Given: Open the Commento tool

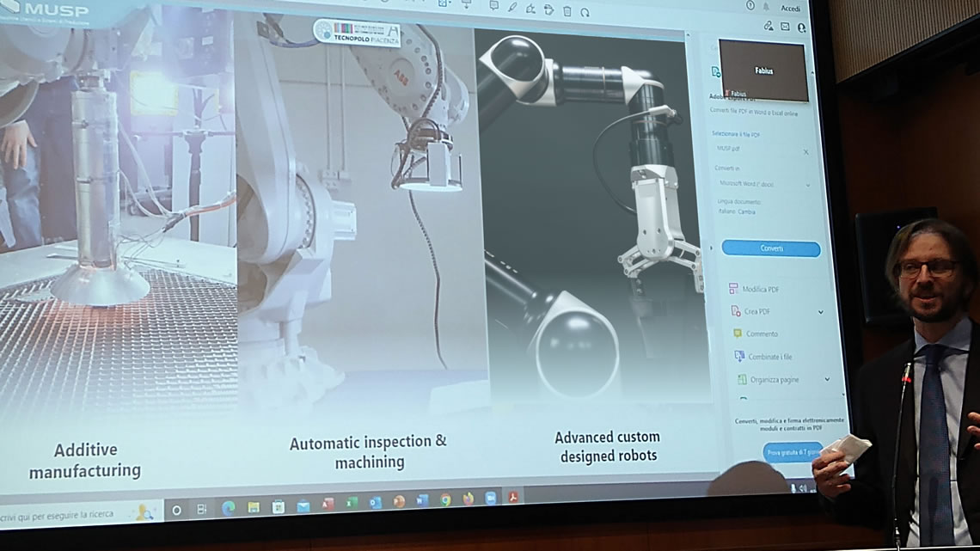Looking at the screenshot, I should pyautogui.click(x=755, y=334).
